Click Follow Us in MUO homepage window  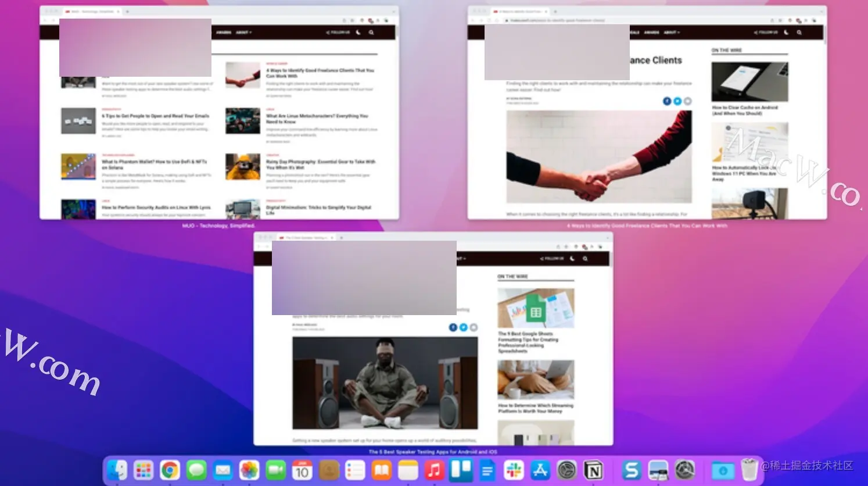(338, 33)
